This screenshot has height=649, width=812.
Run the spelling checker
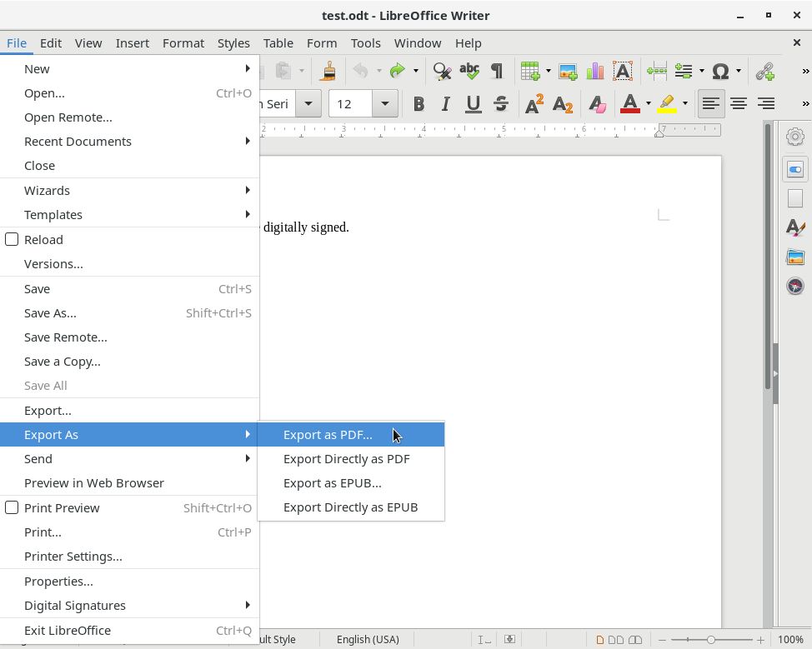pyautogui.click(x=469, y=71)
